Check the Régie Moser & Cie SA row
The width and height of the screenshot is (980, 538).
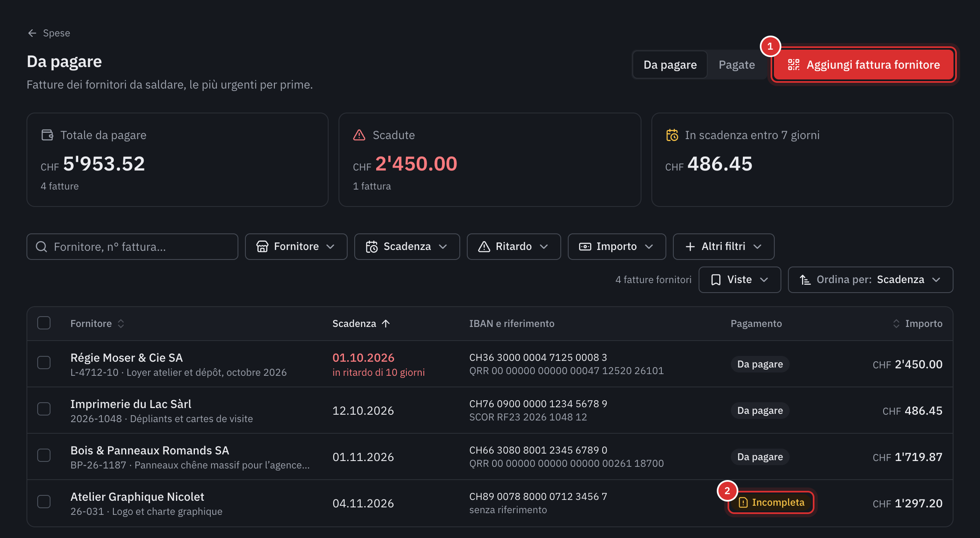[44, 363]
